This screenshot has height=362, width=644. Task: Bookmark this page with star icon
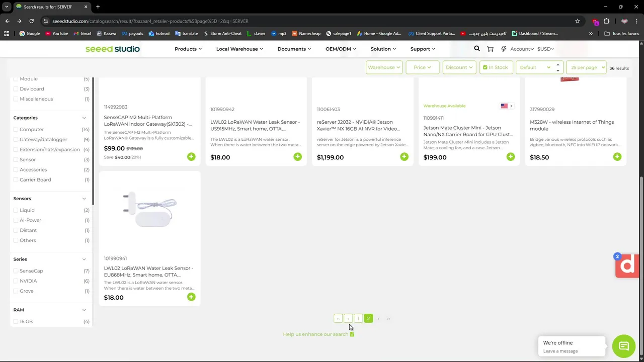pyautogui.click(x=578, y=21)
